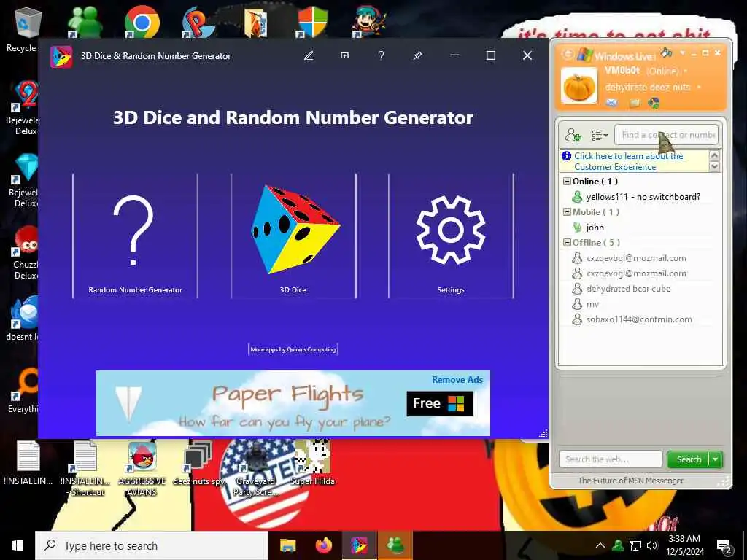The height and width of the screenshot is (560, 747).
Task: Open the contact list view options dropdown
Action: [x=600, y=135]
